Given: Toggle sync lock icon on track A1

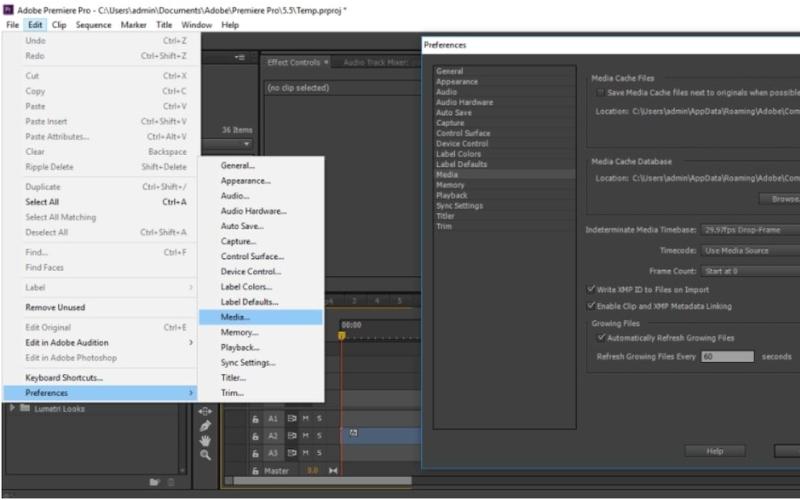Looking at the screenshot, I should (292, 419).
